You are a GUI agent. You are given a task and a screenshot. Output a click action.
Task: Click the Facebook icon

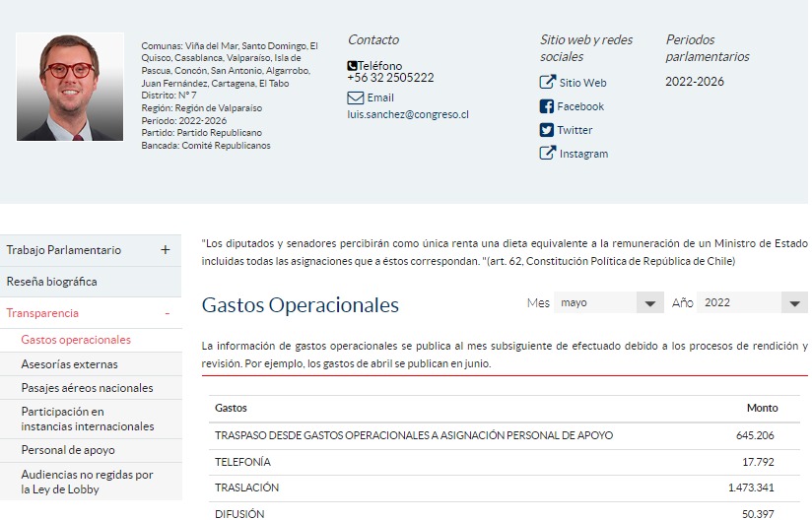[x=547, y=106]
